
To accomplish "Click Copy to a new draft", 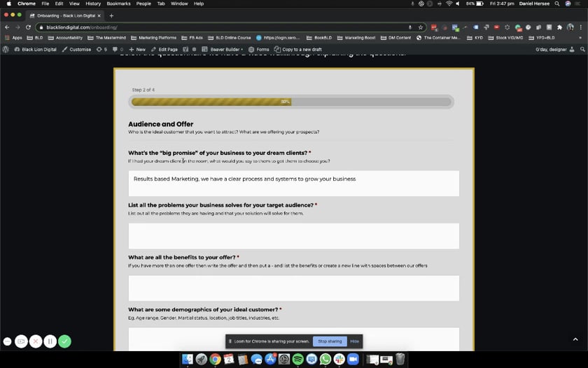I will 298,49.
